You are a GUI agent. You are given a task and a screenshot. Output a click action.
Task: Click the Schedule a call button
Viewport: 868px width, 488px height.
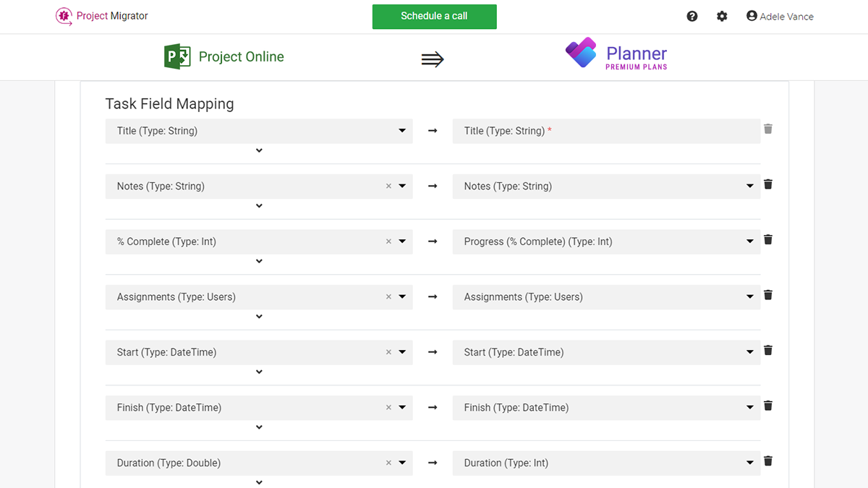[x=435, y=16]
